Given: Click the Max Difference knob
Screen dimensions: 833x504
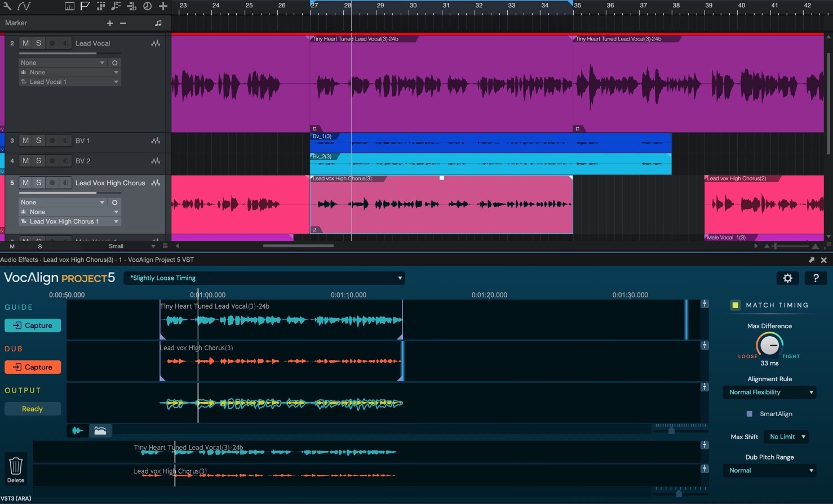Looking at the screenshot, I should 769,345.
